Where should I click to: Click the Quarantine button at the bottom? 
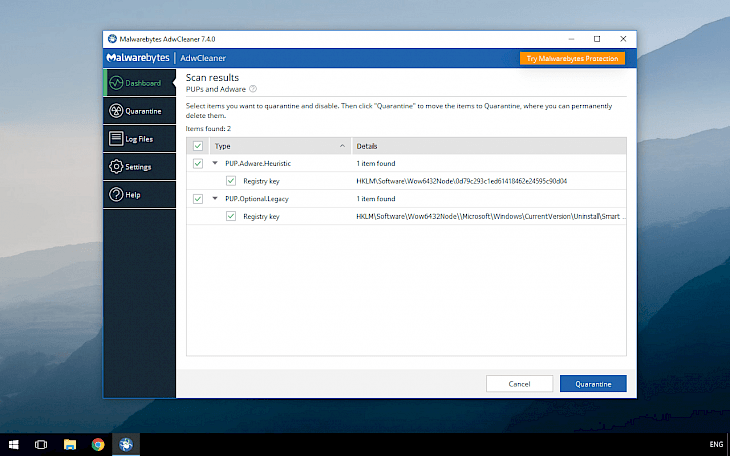593,384
